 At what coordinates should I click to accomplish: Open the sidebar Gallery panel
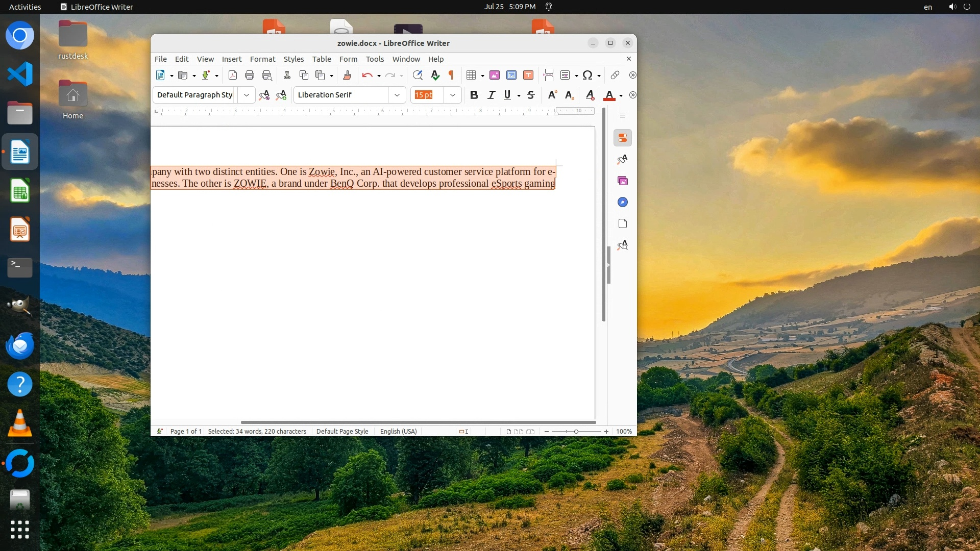tap(622, 181)
